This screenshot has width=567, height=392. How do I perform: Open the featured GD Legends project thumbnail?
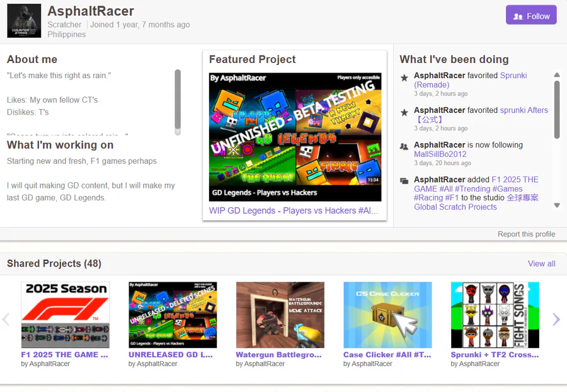point(295,137)
